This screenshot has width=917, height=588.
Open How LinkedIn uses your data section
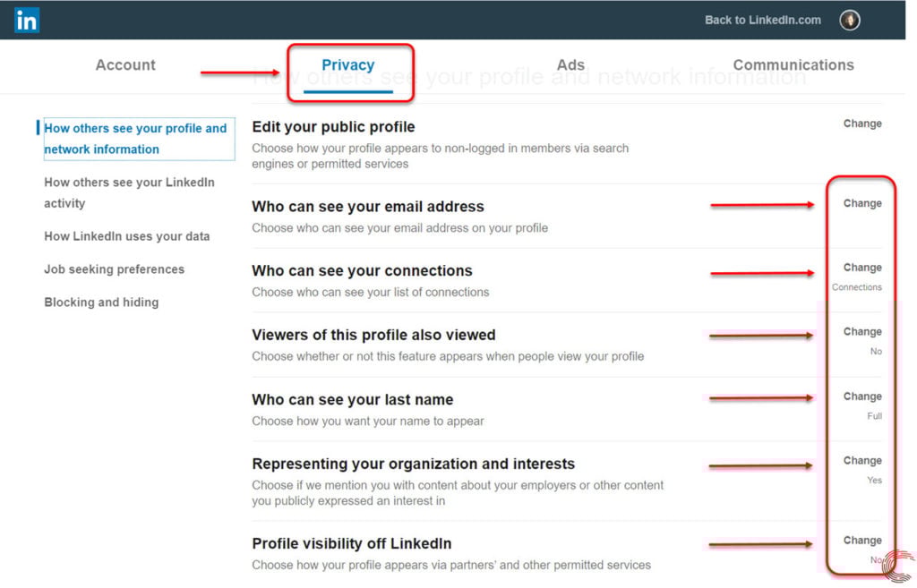pyautogui.click(x=127, y=236)
